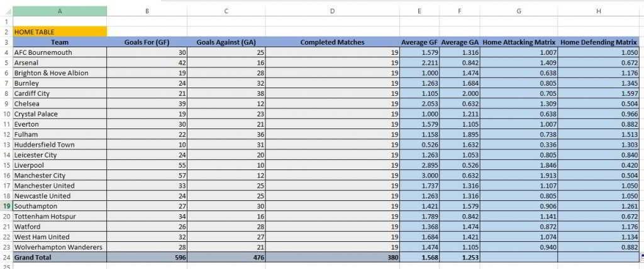The width and height of the screenshot is (644, 269).
Task: Click Manchester City's Average GF 3.000
Action: (419, 176)
